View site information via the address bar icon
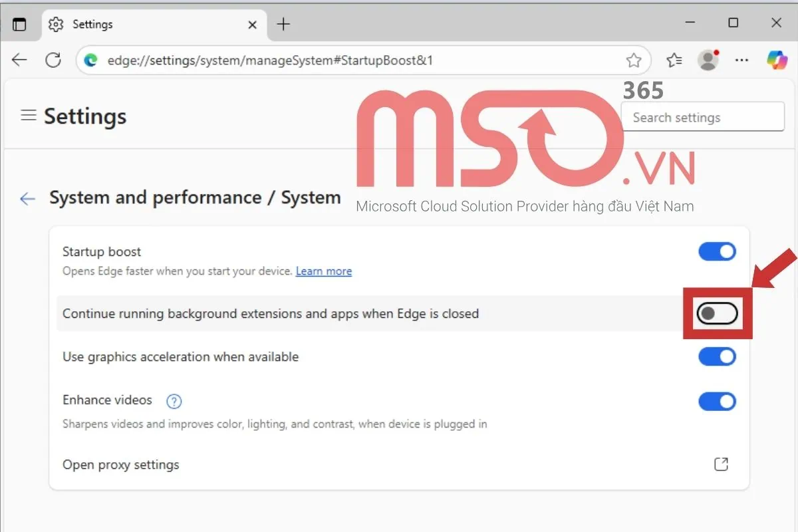The image size is (798, 532). point(90,60)
